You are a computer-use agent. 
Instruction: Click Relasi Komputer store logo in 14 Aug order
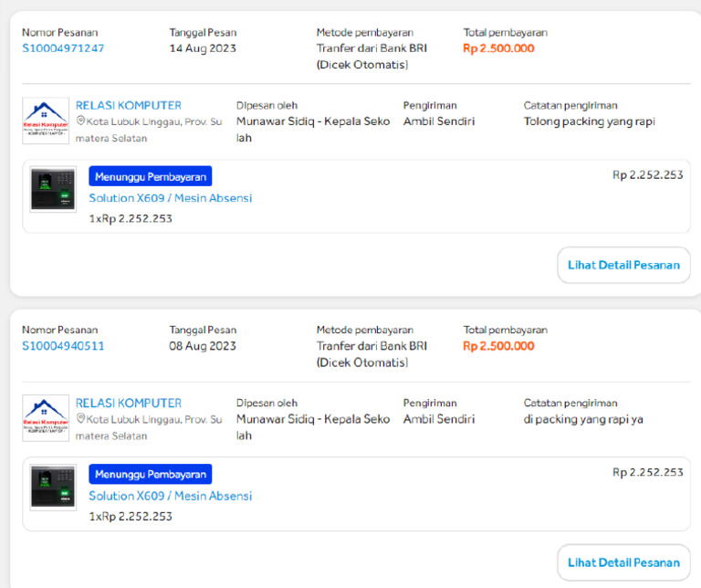tap(46, 121)
